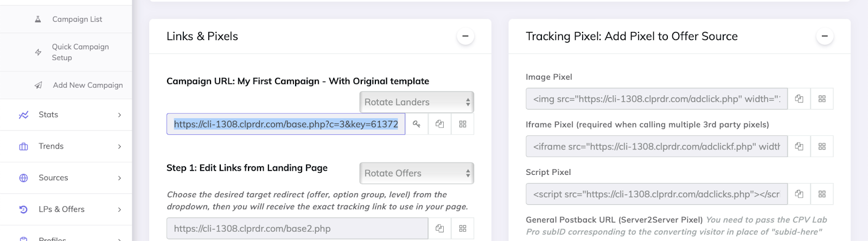Click the Campaign URL: My First Campaign label

pos(298,81)
